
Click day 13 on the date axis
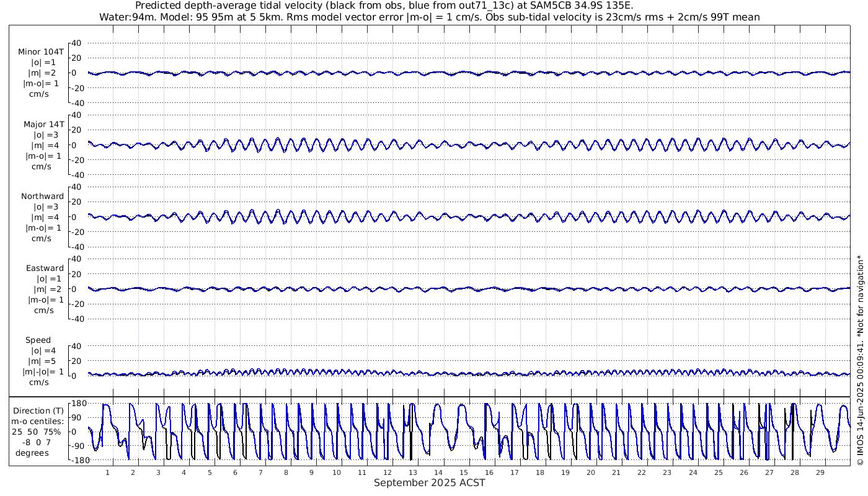412,472
